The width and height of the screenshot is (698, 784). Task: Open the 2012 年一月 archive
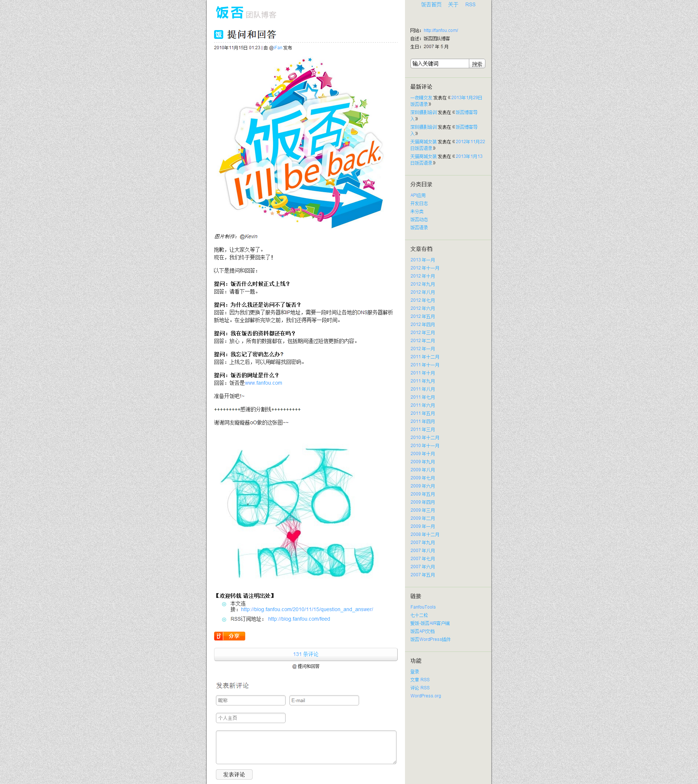coord(423,348)
